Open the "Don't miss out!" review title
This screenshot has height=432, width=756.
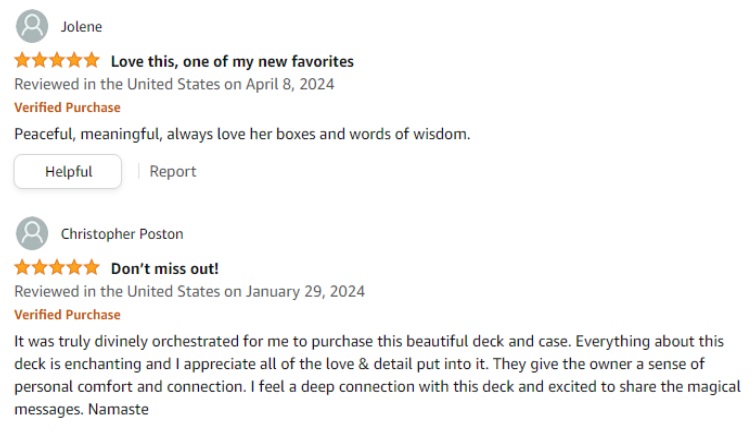(x=164, y=269)
